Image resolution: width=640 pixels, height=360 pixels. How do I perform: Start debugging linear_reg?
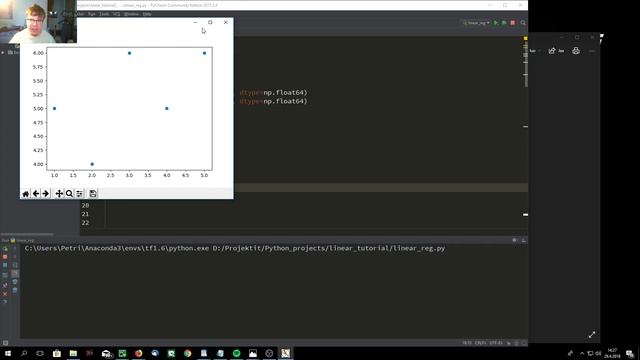(504, 23)
